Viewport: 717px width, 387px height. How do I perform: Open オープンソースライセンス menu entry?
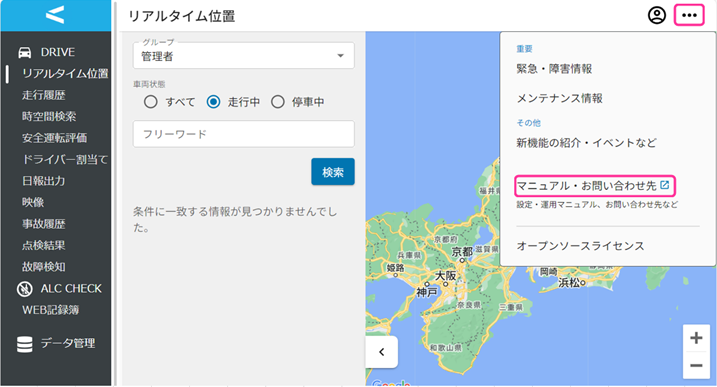580,246
